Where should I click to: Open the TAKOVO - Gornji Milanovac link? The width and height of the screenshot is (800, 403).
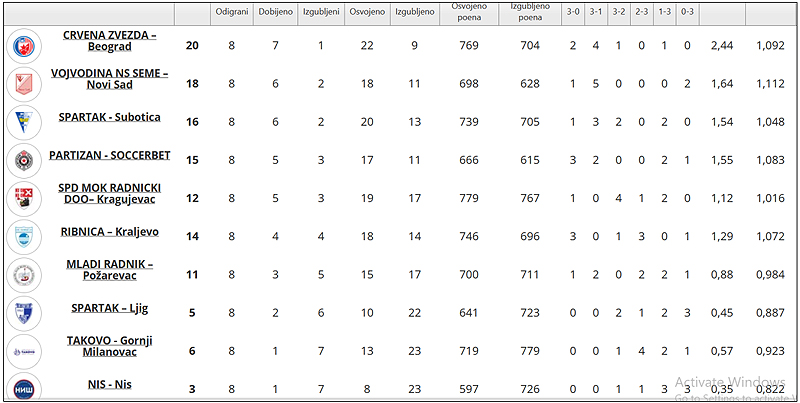click(109, 346)
